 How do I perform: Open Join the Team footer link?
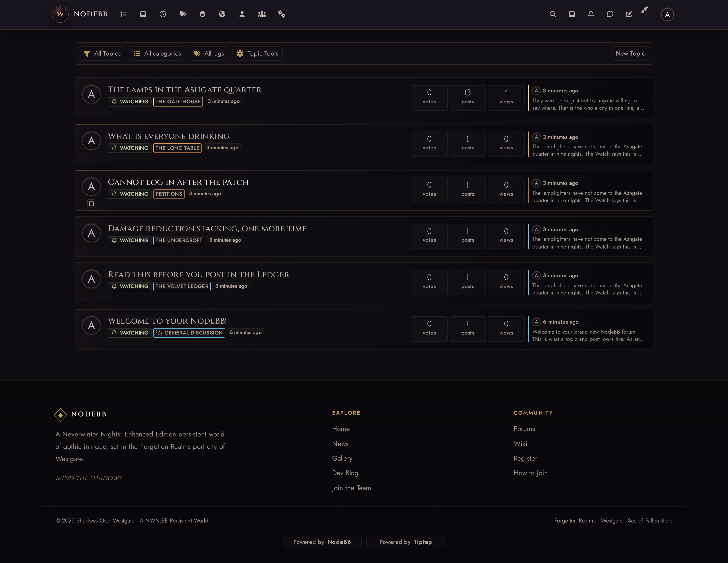[351, 488]
